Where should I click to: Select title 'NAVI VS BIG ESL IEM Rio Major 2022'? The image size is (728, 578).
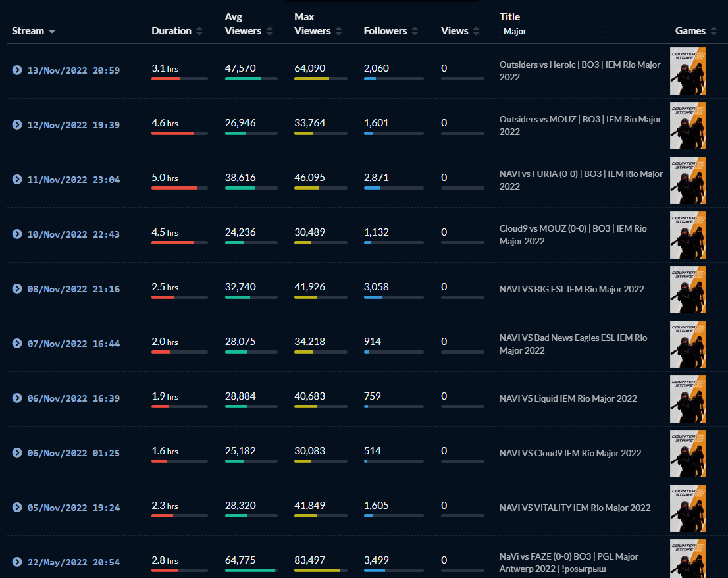[571, 289]
